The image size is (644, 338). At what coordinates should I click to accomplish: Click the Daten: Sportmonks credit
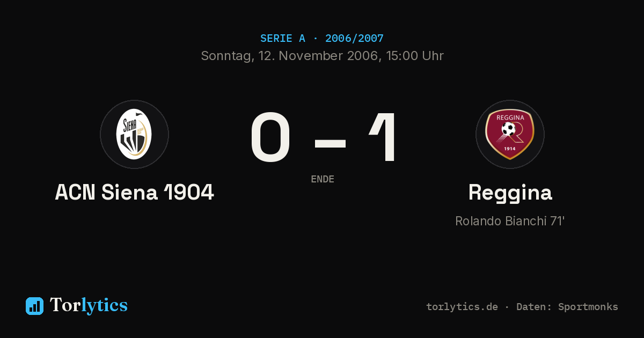click(567, 307)
